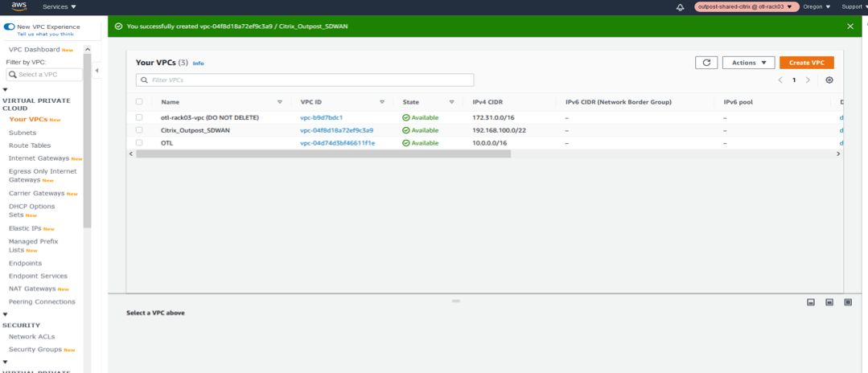Viewport: 868px width, 373px height.
Task: Go to previous page arrow
Action: click(x=780, y=80)
